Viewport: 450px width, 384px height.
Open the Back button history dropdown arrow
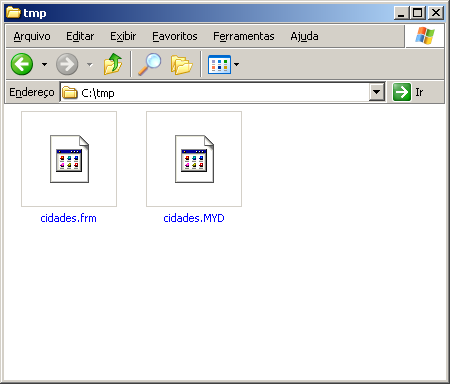tap(44, 64)
